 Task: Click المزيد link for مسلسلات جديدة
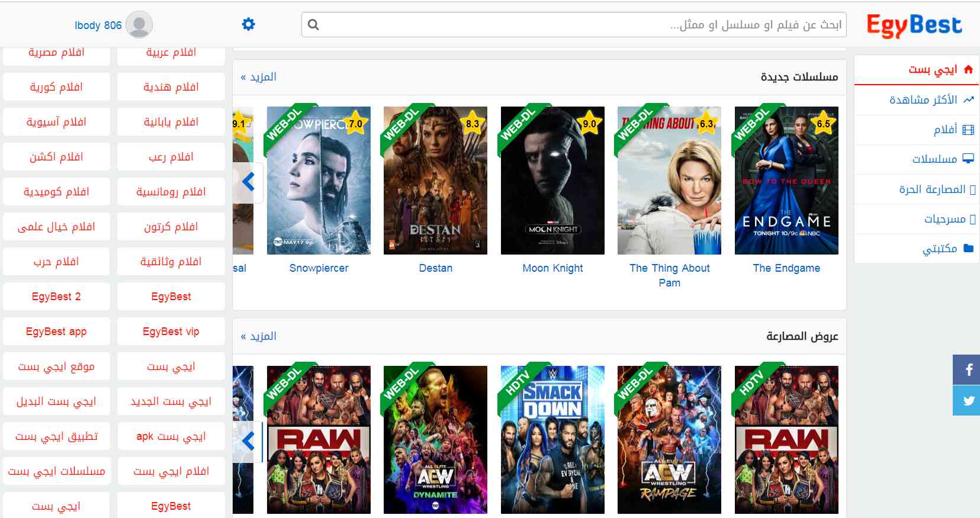tap(259, 77)
